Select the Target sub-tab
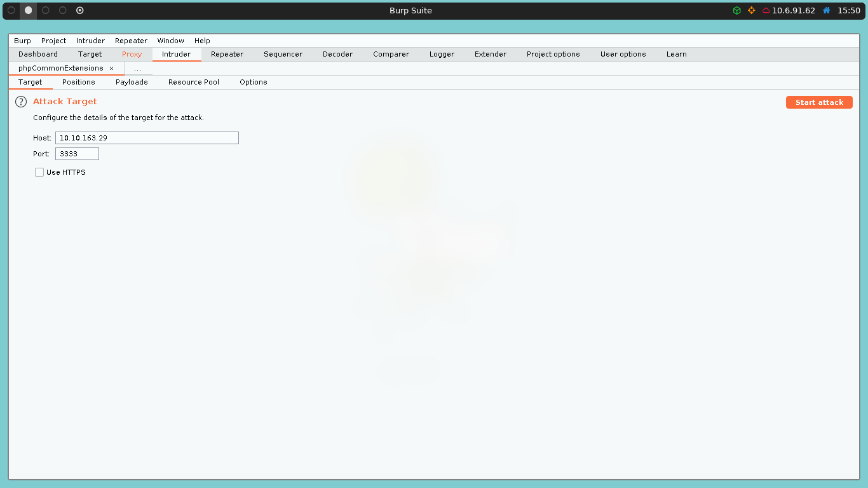This screenshot has height=488, width=868. pyautogui.click(x=30, y=82)
